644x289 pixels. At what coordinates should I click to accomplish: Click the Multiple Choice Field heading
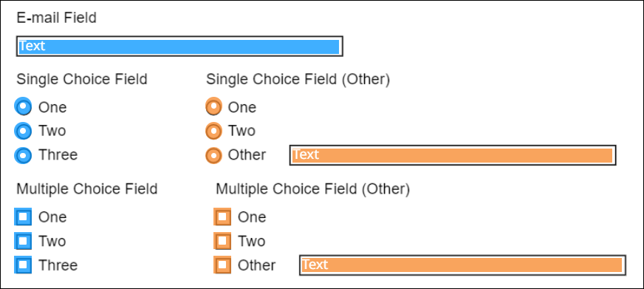point(86,189)
